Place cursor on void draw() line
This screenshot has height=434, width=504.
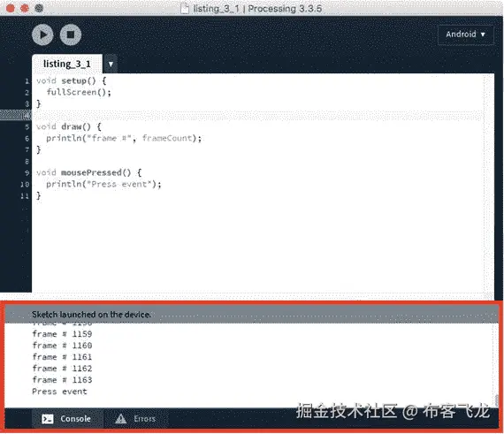tap(68, 126)
